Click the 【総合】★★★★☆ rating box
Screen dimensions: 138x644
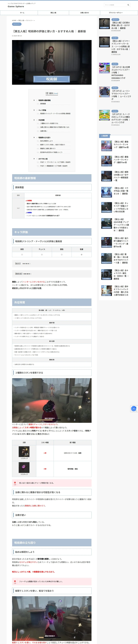(52, 264)
